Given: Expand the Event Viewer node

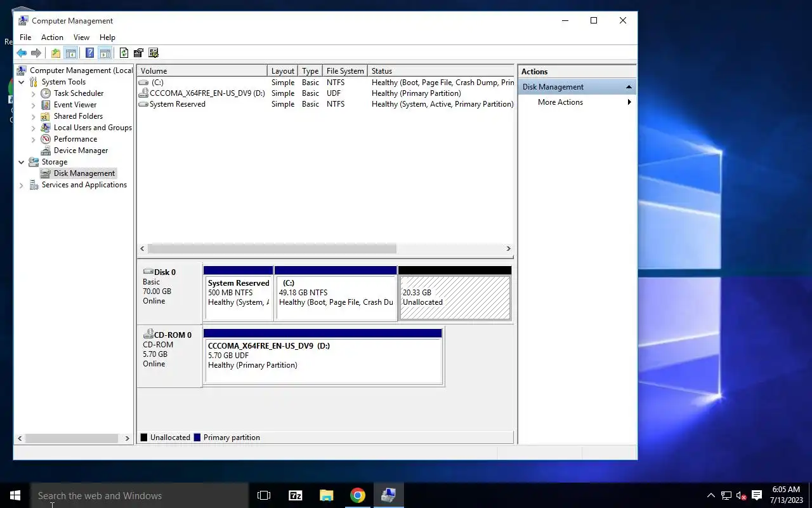Looking at the screenshot, I should tap(34, 105).
